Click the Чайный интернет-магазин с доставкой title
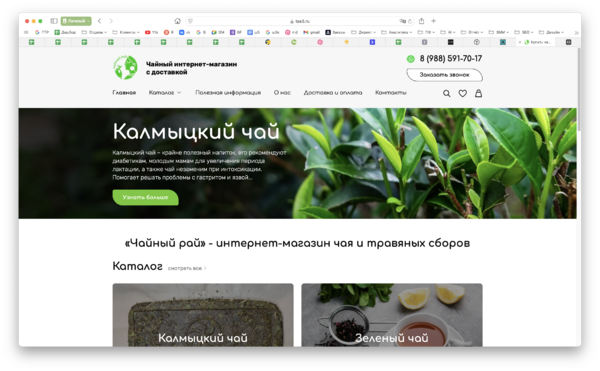The height and width of the screenshot is (371, 600). [x=191, y=68]
